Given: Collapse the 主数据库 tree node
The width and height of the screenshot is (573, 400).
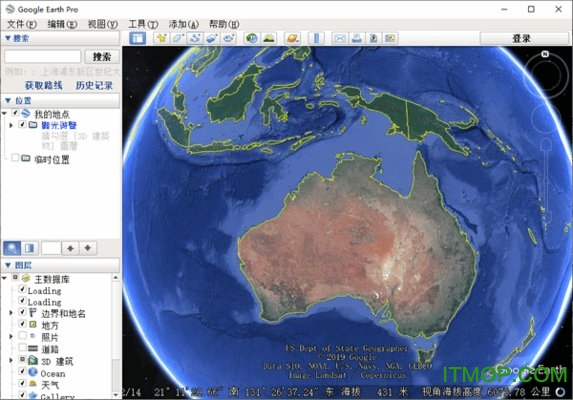Looking at the screenshot, I should [4, 279].
